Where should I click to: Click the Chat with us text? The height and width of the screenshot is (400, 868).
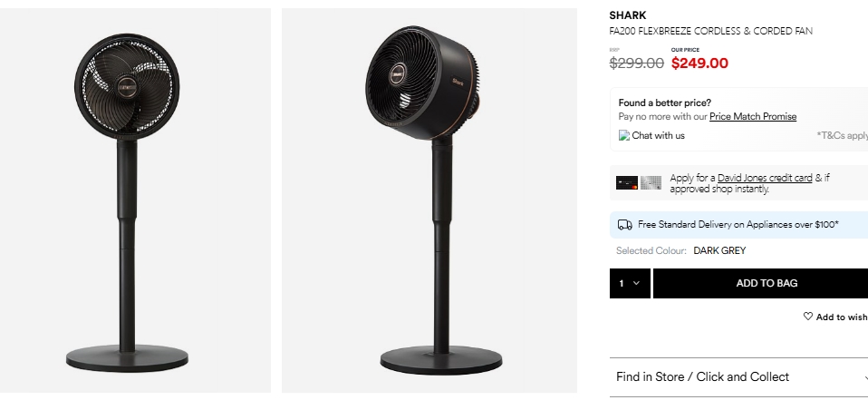(x=658, y=136)
